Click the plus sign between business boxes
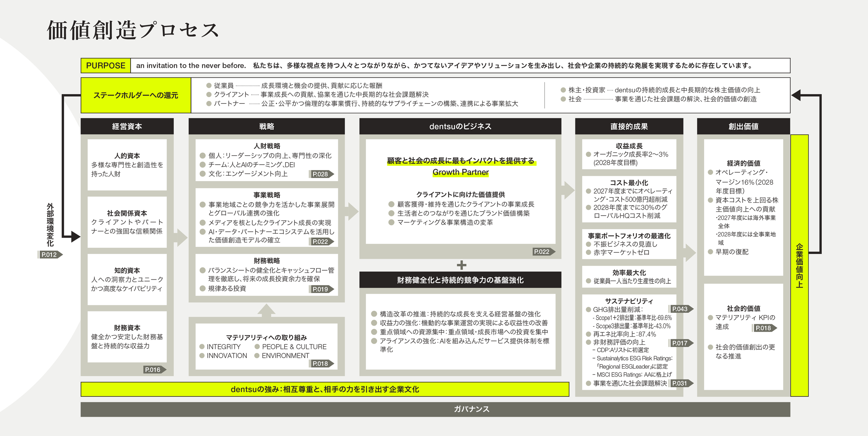The height and width of the screenshot is (436, 868). pos(461,265)
